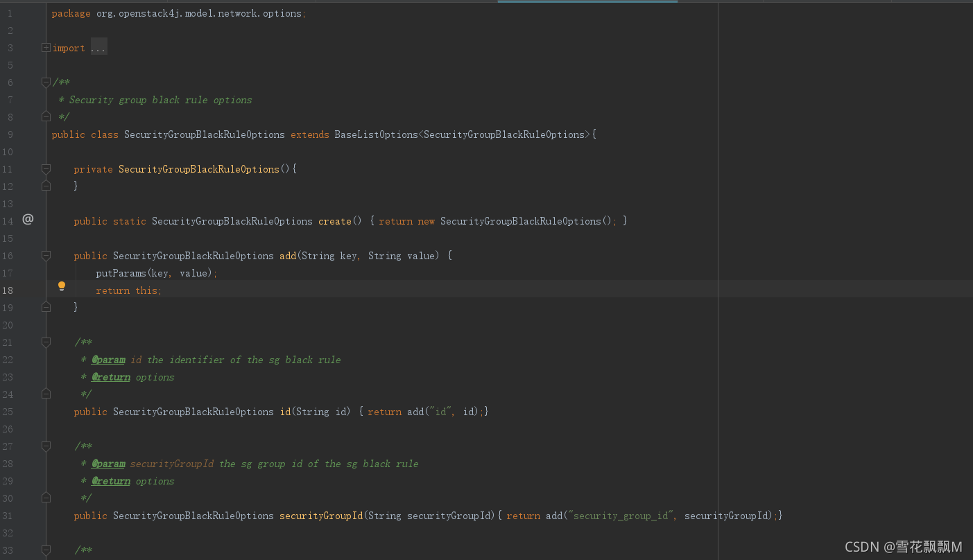Collapse the private constructor at line 11
Viewport: 973px width, 560px height.
[x=46, y=169]
